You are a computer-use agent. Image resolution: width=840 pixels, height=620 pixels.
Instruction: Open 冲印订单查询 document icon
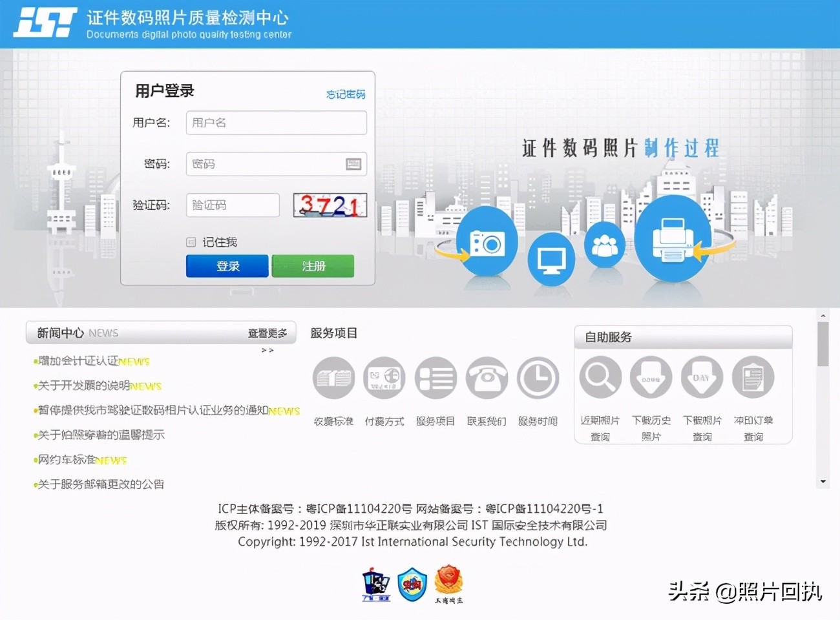[753, 377]
